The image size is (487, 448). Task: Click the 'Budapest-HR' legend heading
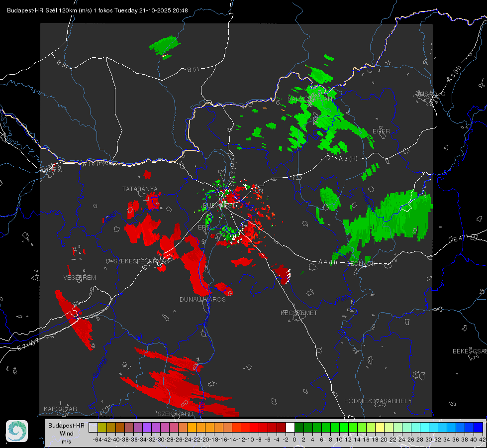coord(66,425)
